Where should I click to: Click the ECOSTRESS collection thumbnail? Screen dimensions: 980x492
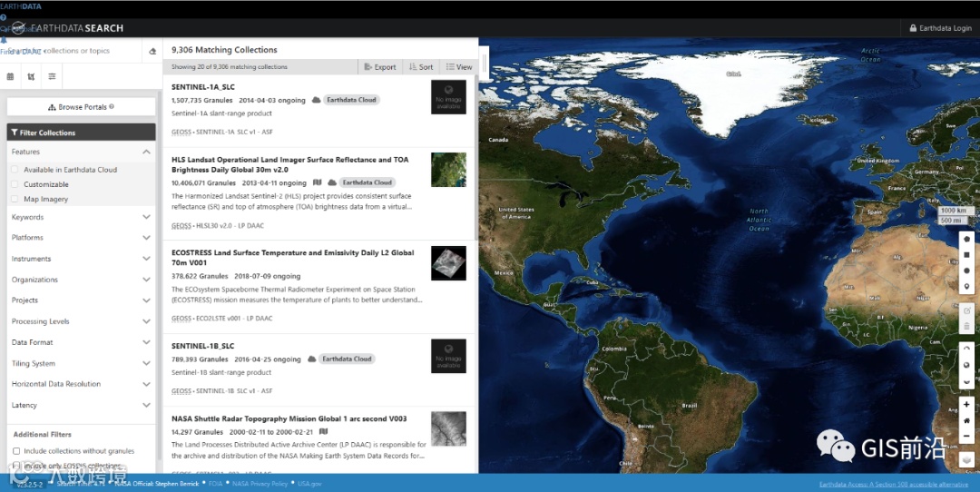point(449,262)
